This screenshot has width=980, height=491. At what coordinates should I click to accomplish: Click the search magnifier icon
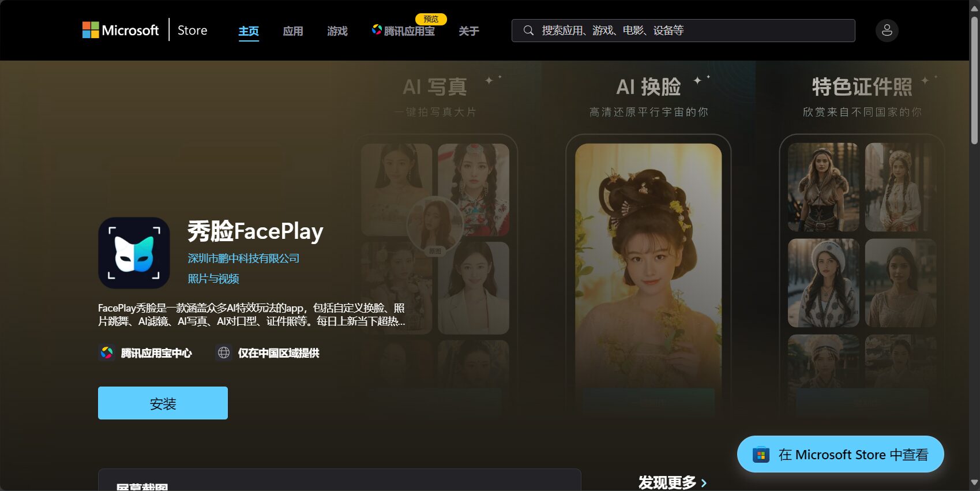point(528,31)
